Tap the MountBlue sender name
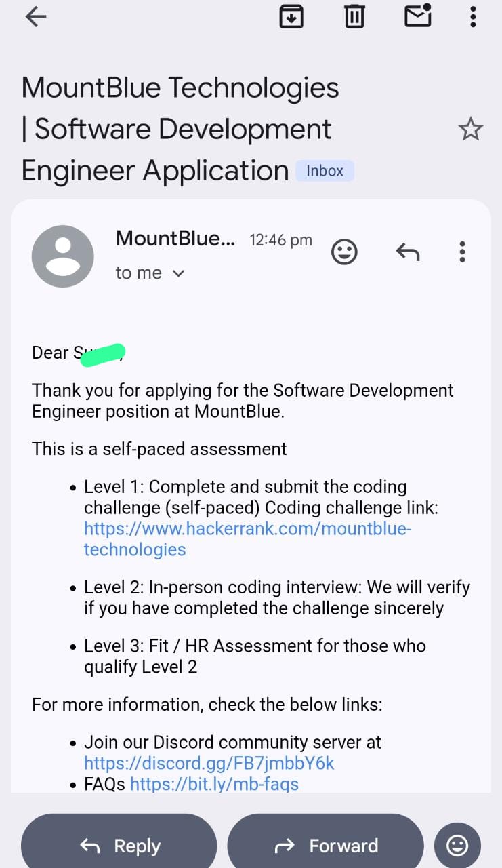The image size is (502, 868). click(175, 238)
